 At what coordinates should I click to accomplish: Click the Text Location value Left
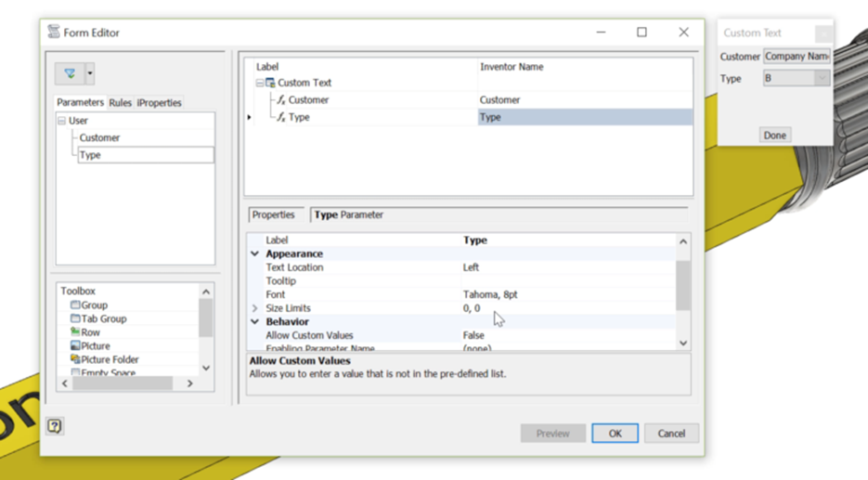471,267
